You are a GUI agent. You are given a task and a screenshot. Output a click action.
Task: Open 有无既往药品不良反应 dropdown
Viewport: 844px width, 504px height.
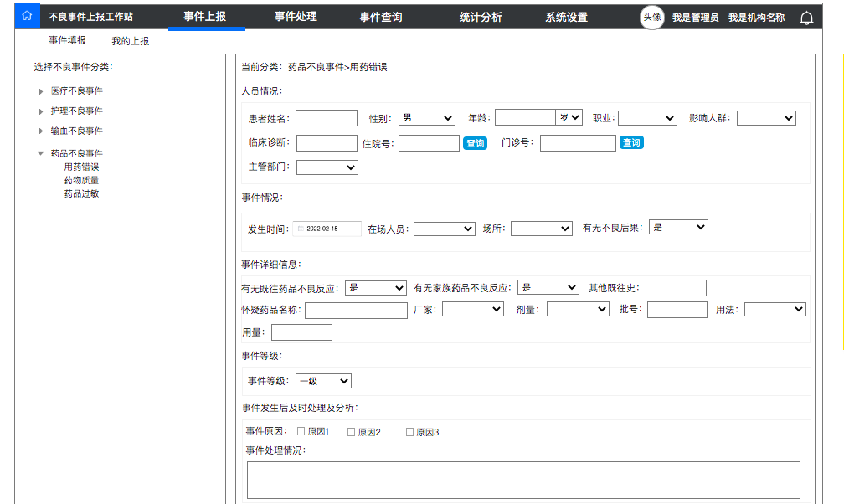pos(376,288)
